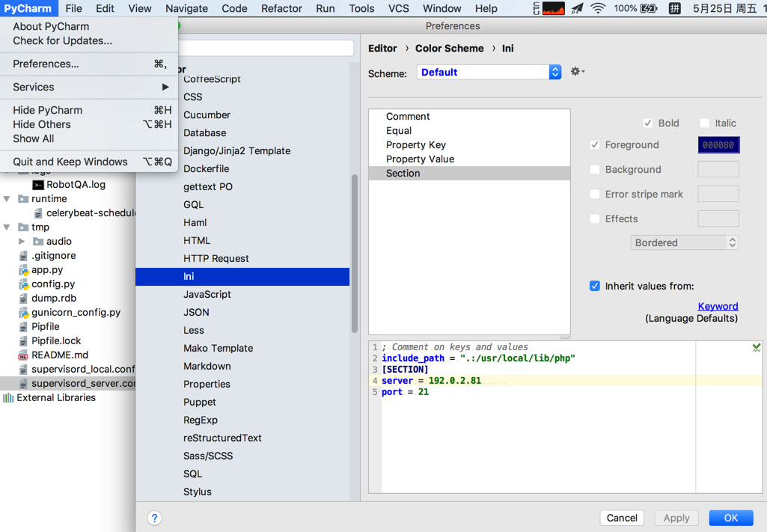Image resolution: width=767 pixels, height=532 pixels.
Task: Open the Bordered effects dropdown
Action: click(684, 243)
